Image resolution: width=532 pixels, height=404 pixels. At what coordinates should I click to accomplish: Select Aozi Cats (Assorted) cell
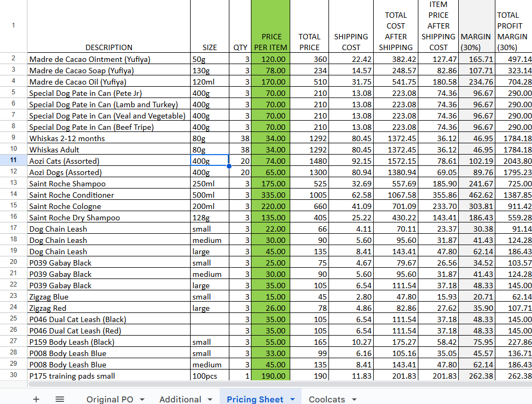[109, 161]
